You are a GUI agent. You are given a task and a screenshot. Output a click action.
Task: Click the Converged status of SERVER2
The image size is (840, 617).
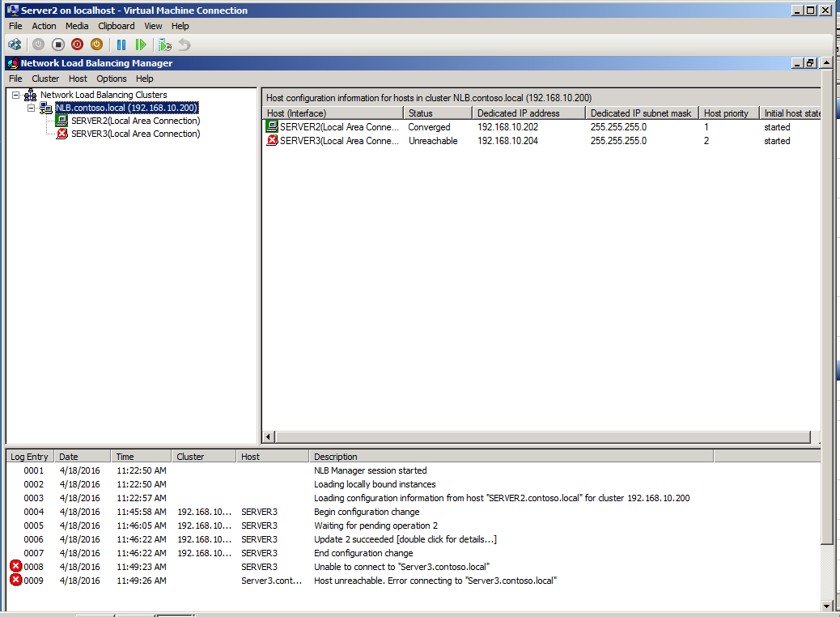pos(429,127)
